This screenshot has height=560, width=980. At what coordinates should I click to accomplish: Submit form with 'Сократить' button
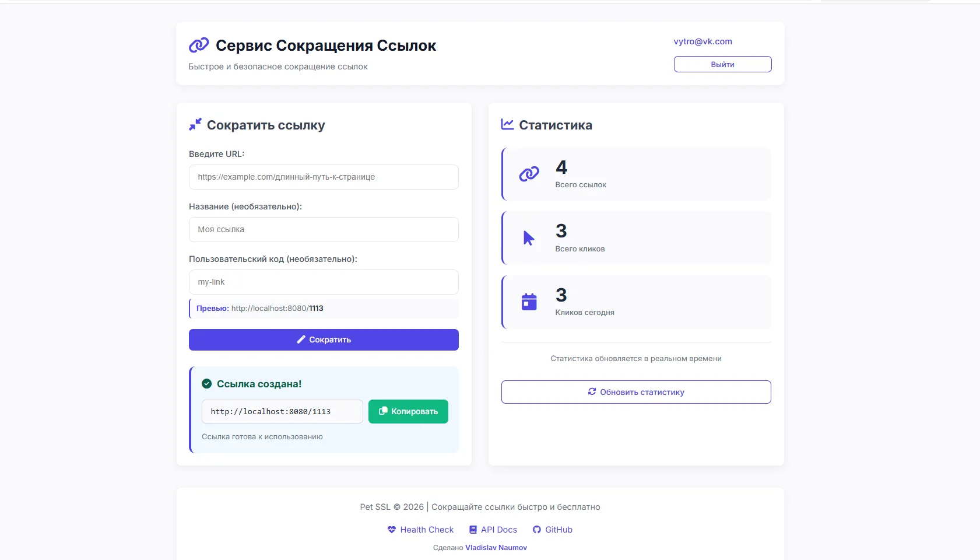click(324, 339)
